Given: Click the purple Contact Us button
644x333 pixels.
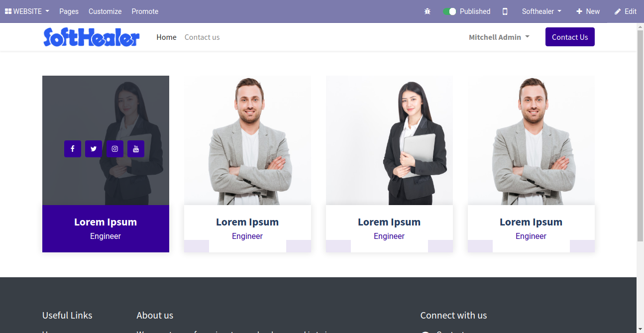Looking at the screenshot, I should point(570,37).
